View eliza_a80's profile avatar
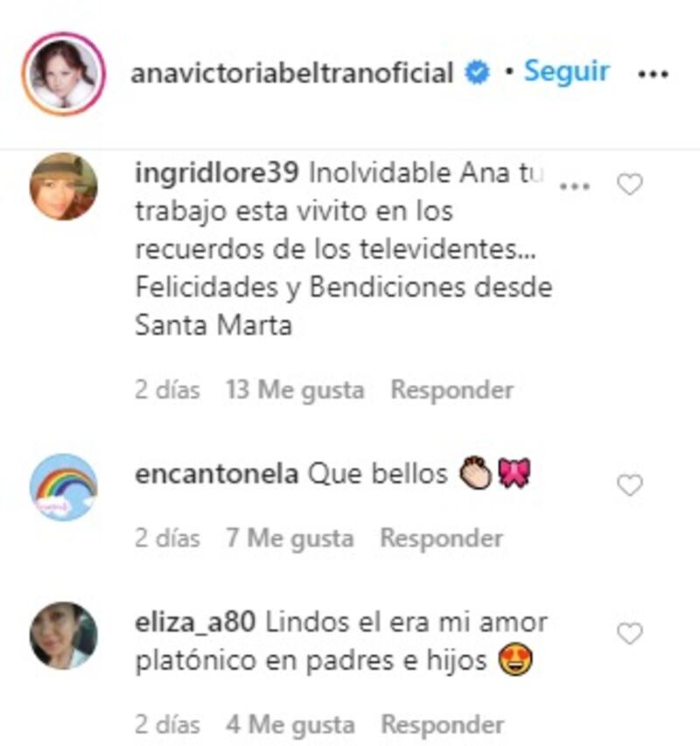Viewport: 700px width, 746px height. click(x=64, y=636)
